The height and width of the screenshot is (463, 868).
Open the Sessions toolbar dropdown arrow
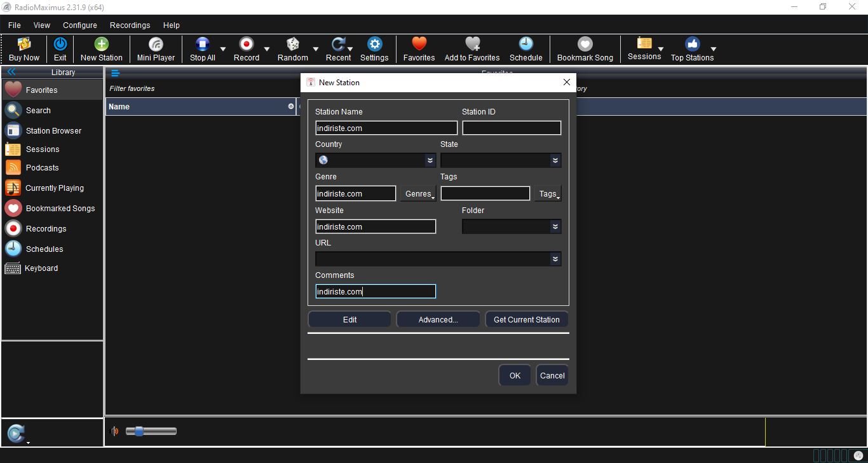point(661,49)
